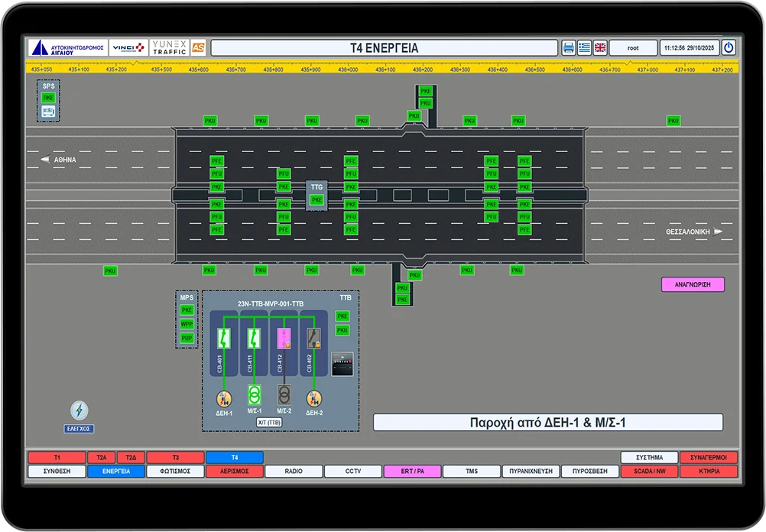Click the ΕΛΕΓΧΟΣ lightning bolt icon

79,410
